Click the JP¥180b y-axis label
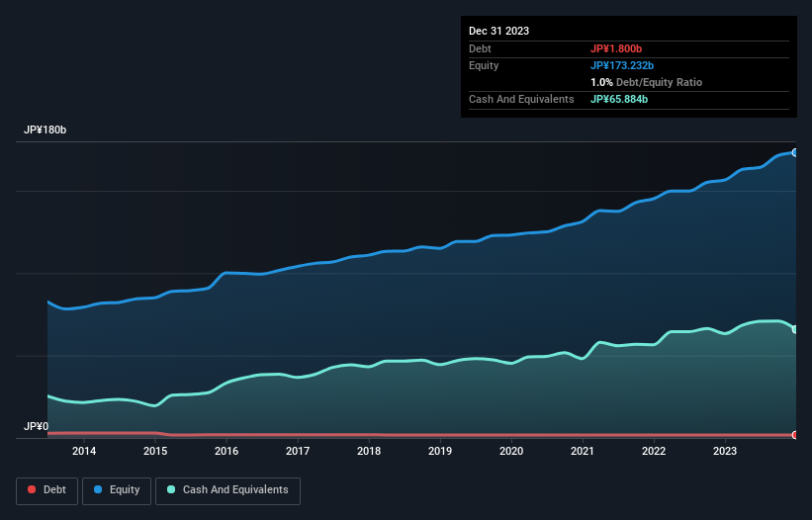The image size is (812, 520). pos(45,130)
